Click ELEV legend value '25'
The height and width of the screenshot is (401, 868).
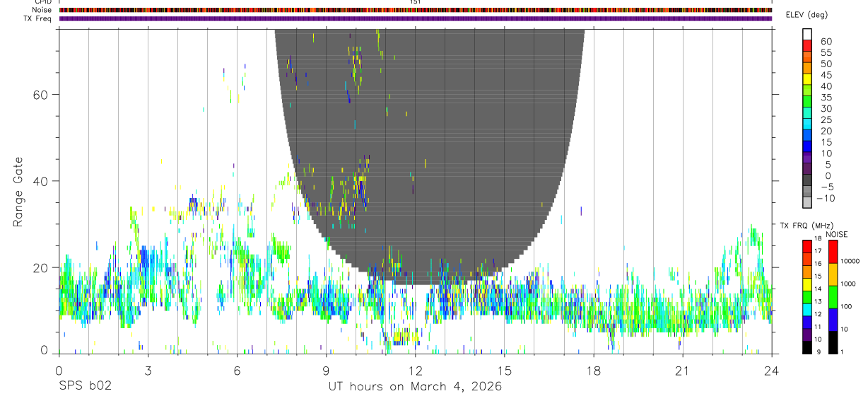click(826, 120)
